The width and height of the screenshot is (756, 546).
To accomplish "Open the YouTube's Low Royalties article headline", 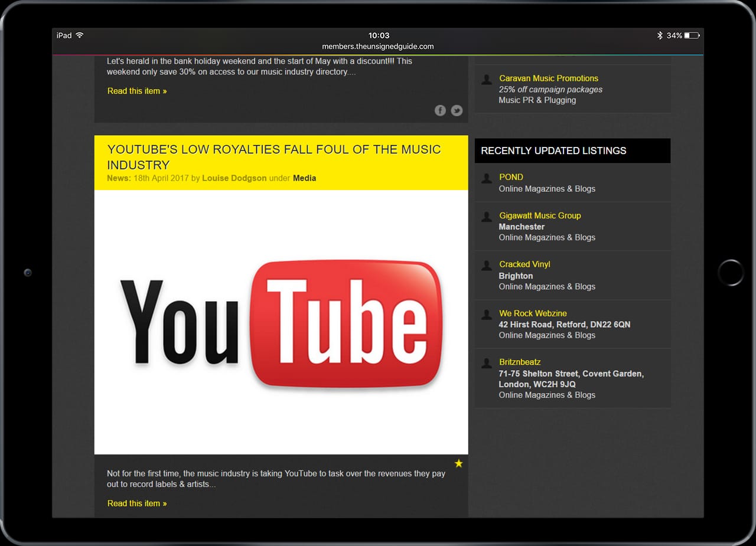I will [274, 157].
